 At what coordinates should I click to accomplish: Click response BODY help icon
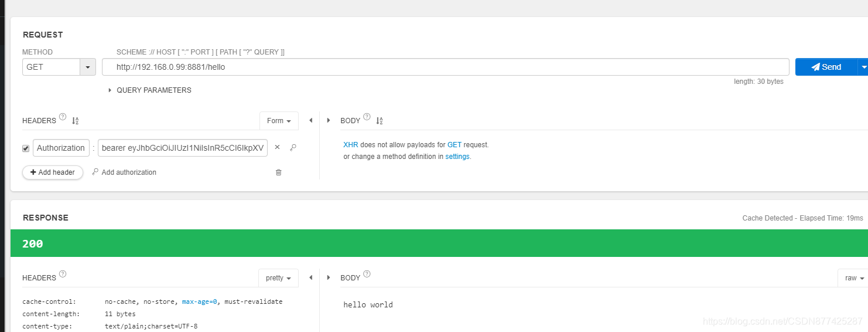point(367,274)
